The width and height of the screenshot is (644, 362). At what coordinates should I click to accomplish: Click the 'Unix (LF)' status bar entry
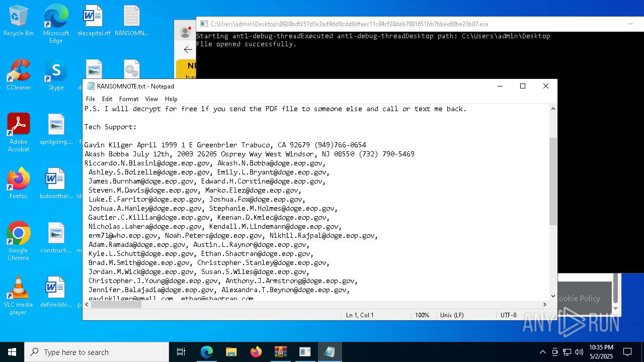click(x=453, y=315)
